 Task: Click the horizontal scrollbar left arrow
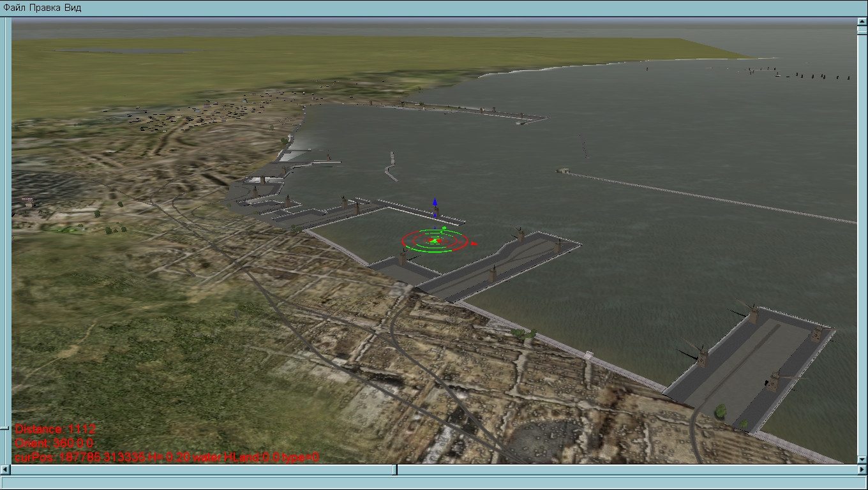pyautogui.click(x=5, y=470)
